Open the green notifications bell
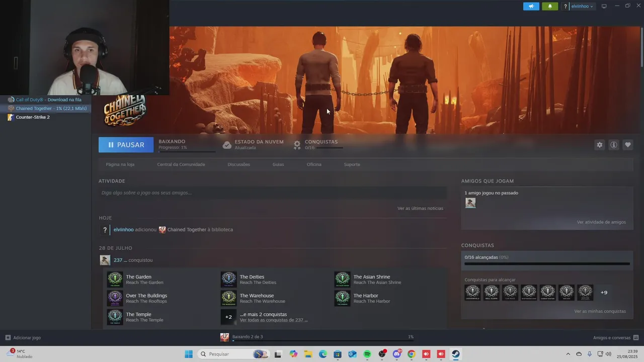Screen dimensions: 644x362 point(550,7)
